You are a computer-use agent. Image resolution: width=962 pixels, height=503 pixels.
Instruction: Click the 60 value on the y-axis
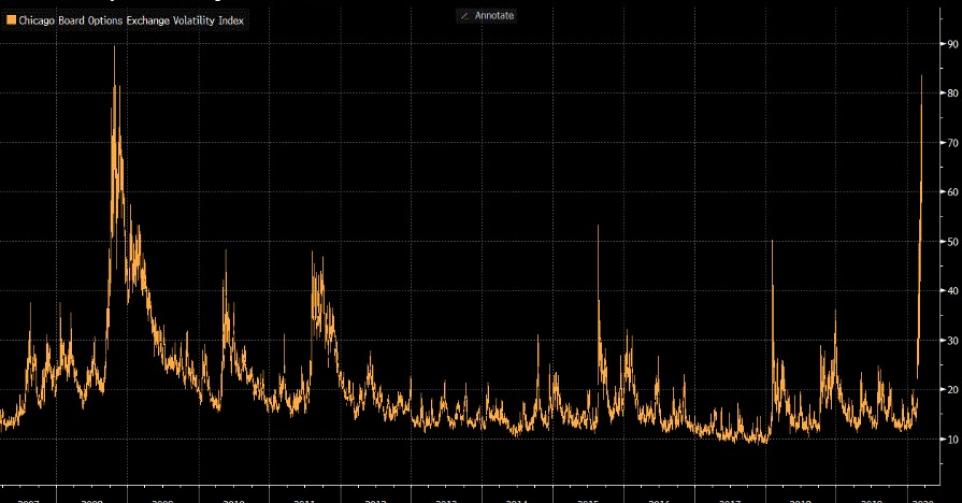coord(952,192)
